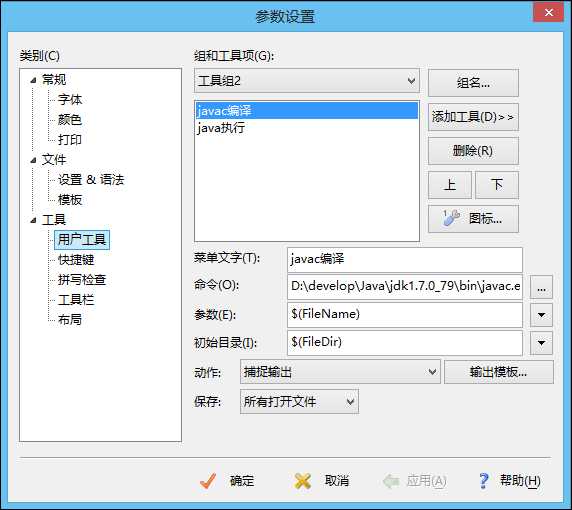572x510 pixels.
Task: Open the 初始目录 arrow dropdown
Action: click(x=541, y=343)
